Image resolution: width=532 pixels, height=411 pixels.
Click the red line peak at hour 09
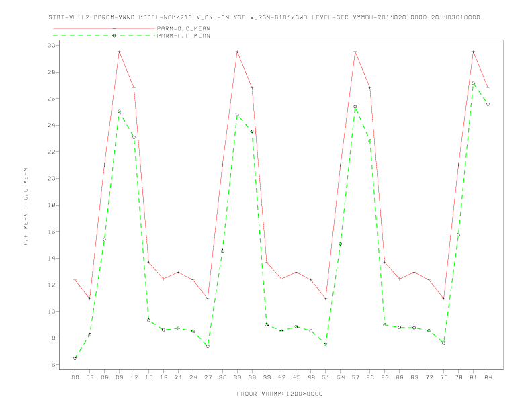(119, 52)
